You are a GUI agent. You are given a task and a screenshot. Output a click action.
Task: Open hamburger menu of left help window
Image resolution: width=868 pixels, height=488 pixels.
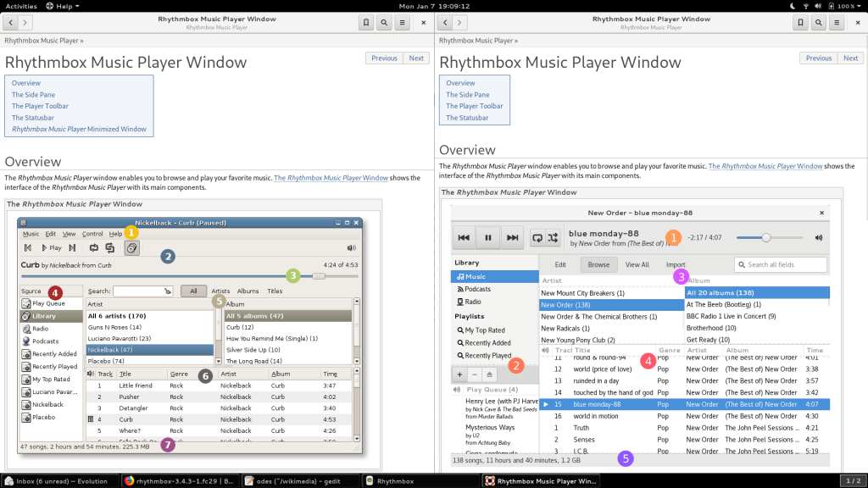tap(403, 23)
